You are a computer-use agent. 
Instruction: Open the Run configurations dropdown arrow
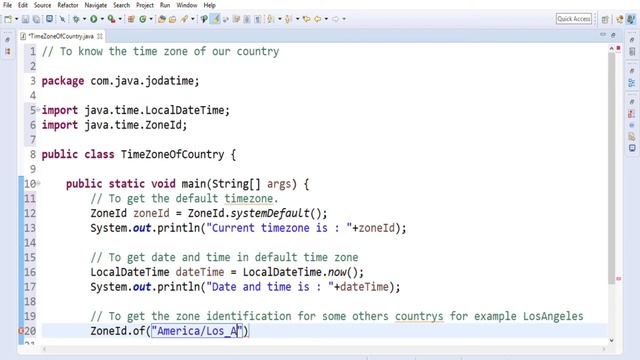tap(102, 19)
